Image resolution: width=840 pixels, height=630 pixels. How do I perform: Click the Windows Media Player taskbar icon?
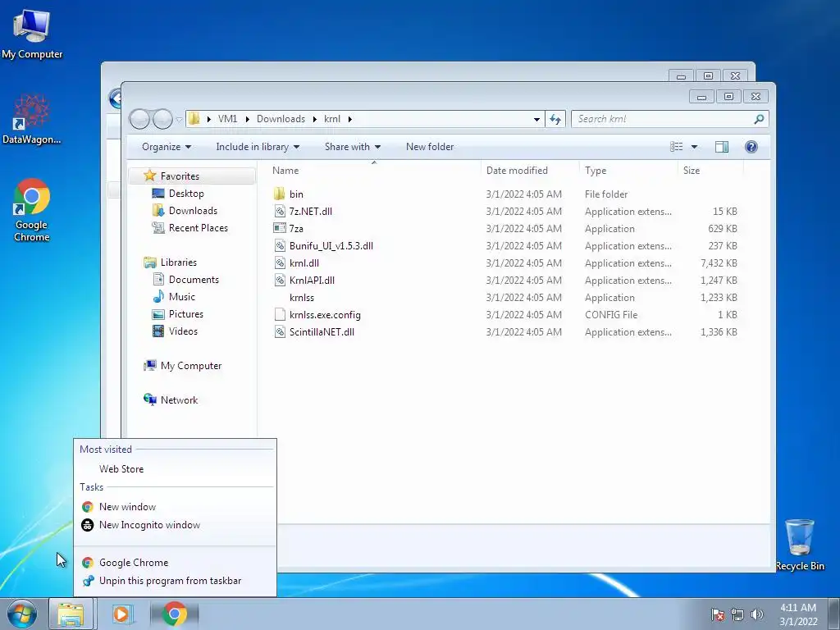(x=121, y=614)
